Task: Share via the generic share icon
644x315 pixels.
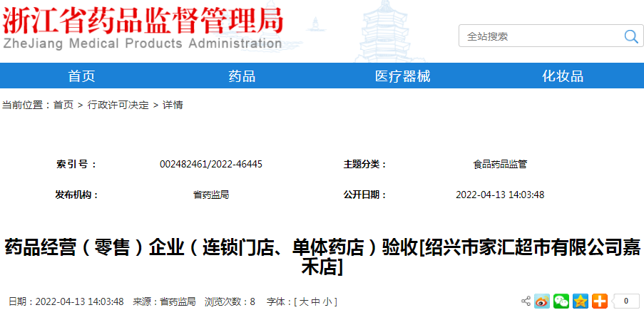Action: [x=526, y=301]
